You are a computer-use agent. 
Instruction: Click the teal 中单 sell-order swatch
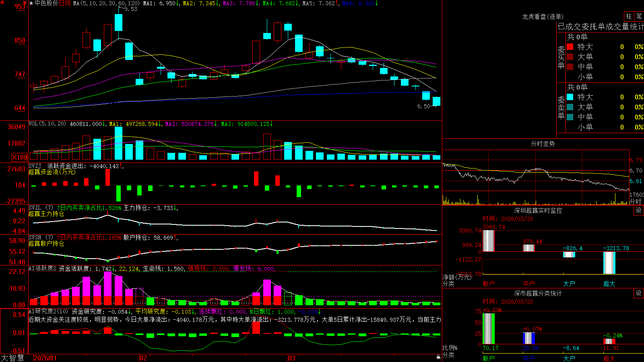pos(570,117)
